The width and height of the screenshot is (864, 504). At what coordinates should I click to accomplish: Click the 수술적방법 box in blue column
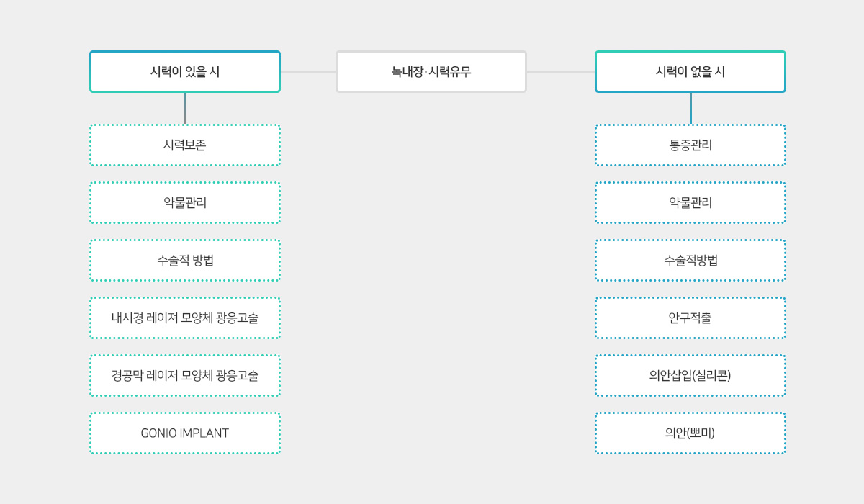(690, 260)
